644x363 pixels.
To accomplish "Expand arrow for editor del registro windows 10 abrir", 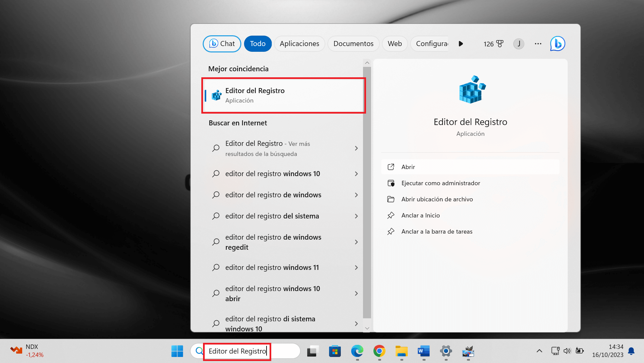I will (x=356, y=293).
